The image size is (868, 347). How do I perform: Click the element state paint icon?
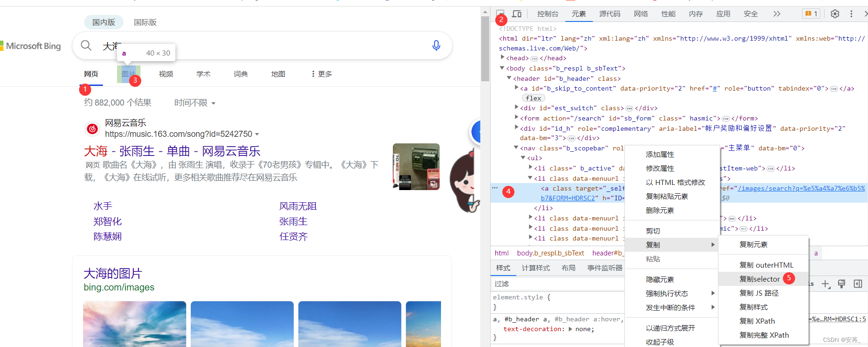841,284
